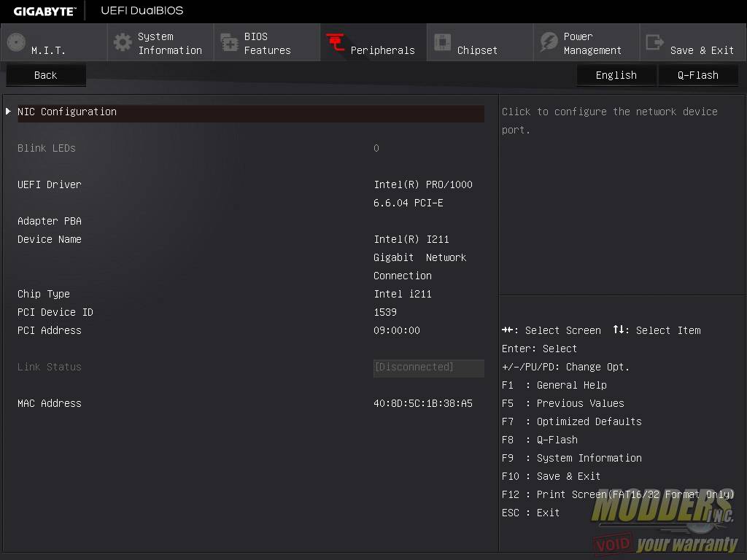Click the M.I.T. disc icon
Viewport: 747px width, 560px height.
click(16, 42)
